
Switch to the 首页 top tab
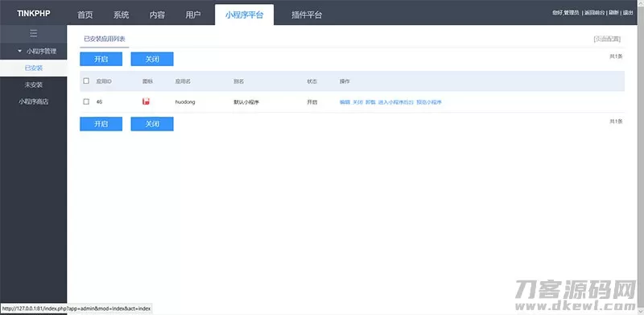click(x=85, y=15)
